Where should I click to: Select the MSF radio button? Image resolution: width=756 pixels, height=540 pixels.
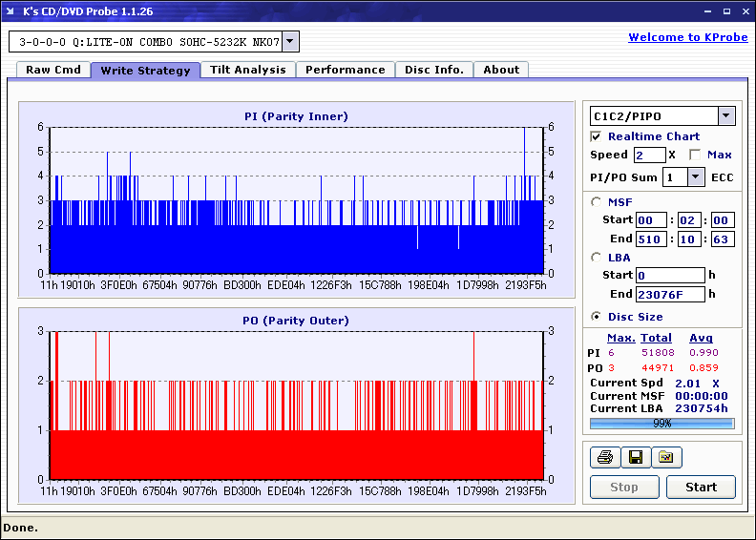point(597,201)
